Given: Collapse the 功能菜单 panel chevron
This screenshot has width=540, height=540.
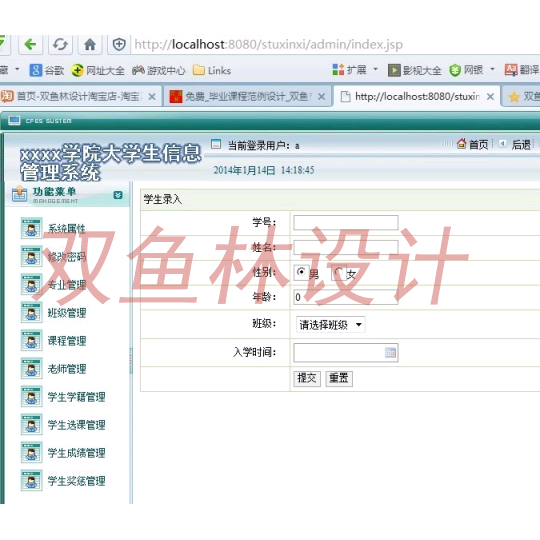Looking at the screenshot, I should tap(118, 195).
